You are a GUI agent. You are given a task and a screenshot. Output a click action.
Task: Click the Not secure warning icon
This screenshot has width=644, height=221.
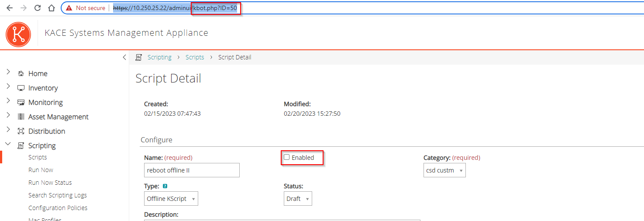click(x=69, y=8)
